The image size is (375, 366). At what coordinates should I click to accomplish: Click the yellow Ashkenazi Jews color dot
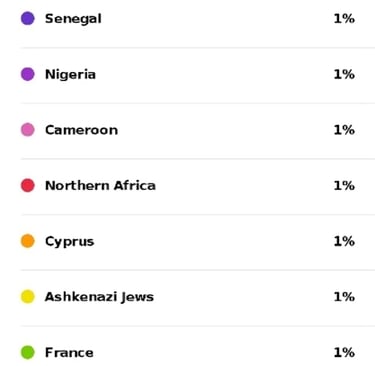[x=28, y=297]
